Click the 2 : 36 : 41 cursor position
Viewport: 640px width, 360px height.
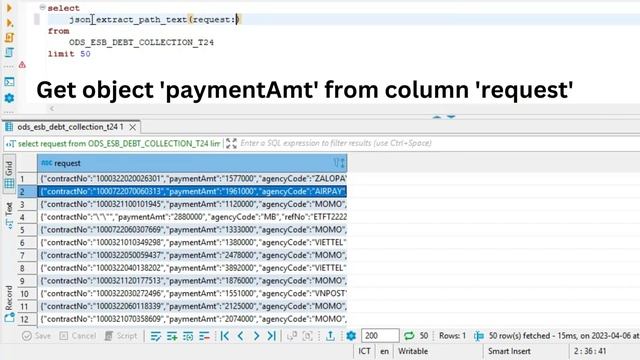pyautogui.click(x=590, y=351)
